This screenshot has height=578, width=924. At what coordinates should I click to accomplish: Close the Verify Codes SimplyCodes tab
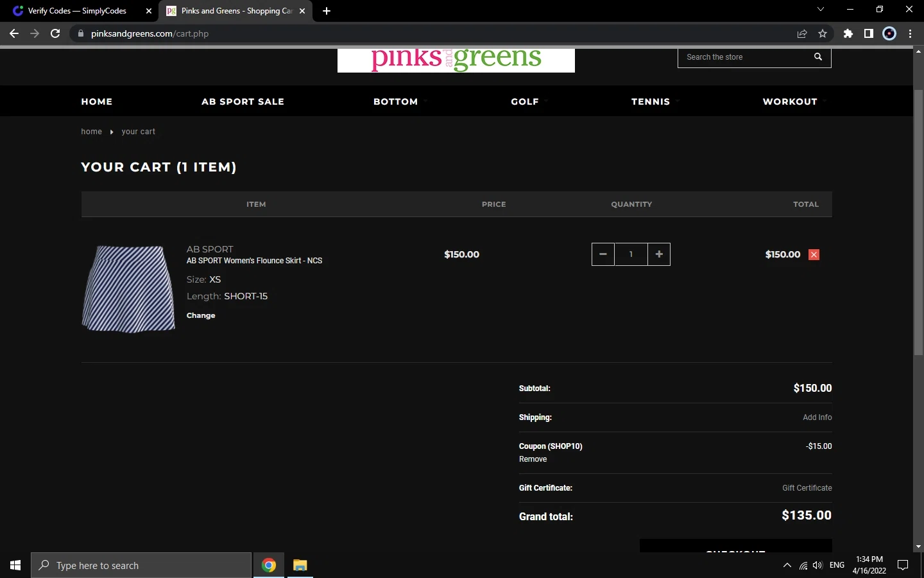pyautogui.click(x=148, y=11)
